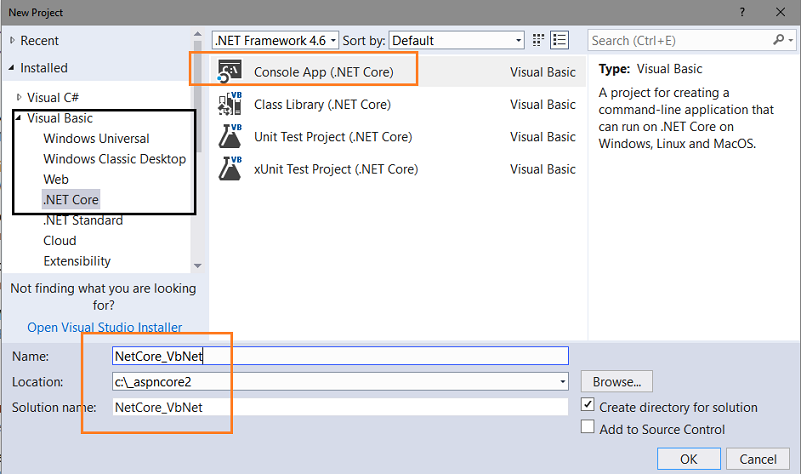Screen dimensions: 801x474
Task: Select Windows Universal category
Action: pos(96,138)
